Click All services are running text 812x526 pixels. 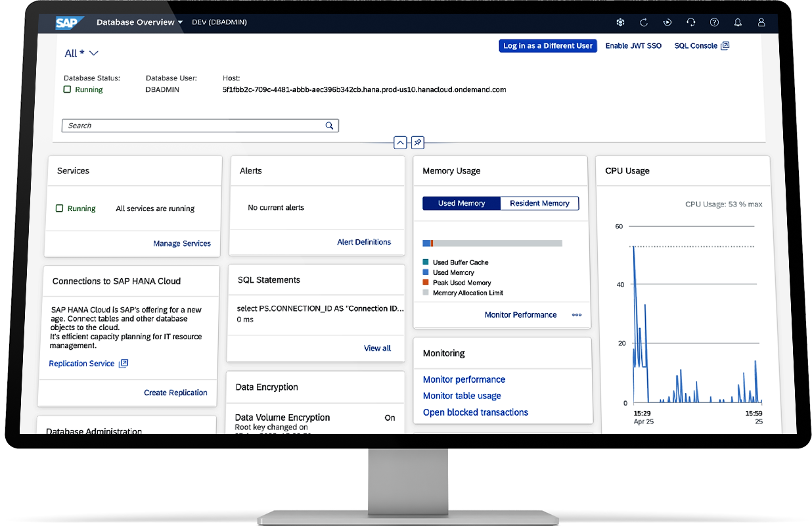[x=155, y=208]
